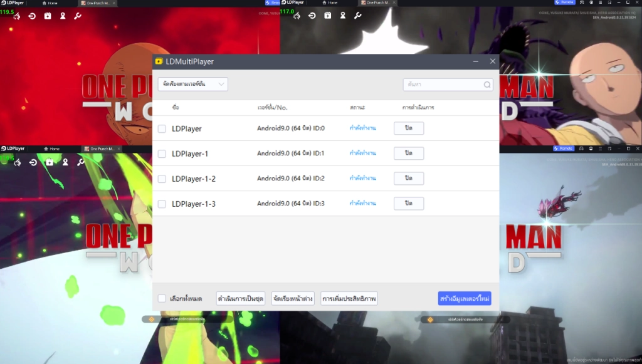Open announcements megaphone icon in bottom-left game window
The height and width of the screenshot is (364, 642).
17,162
